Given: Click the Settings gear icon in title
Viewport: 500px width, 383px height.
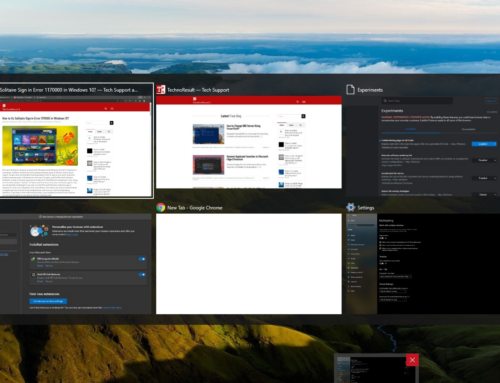Looking at the screenshot, I should [x=350, y=207].
